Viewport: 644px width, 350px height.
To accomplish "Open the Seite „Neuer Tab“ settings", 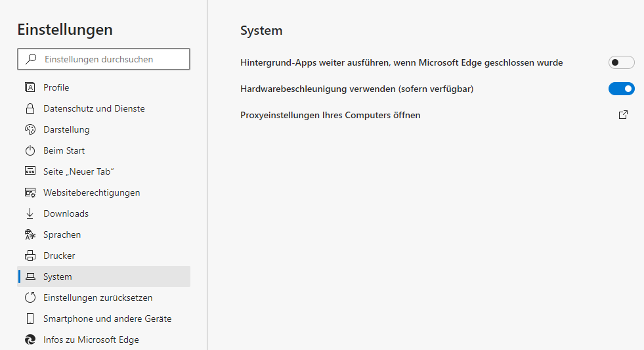I will click(79, 171).
